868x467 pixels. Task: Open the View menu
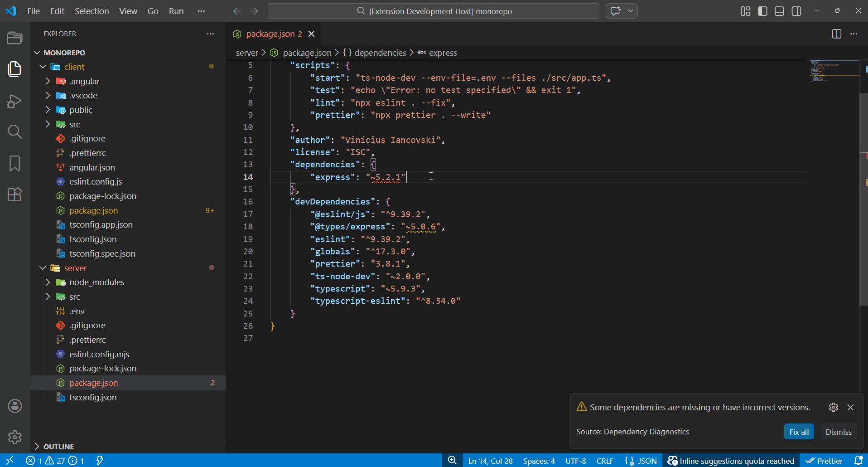[128, 11]
